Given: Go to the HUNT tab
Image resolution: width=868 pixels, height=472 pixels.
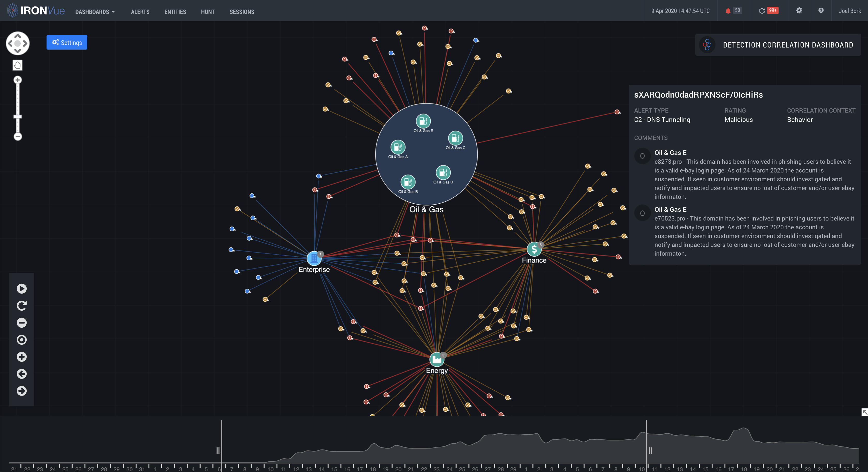Looking at the screenshot, I should coord(208,12).
